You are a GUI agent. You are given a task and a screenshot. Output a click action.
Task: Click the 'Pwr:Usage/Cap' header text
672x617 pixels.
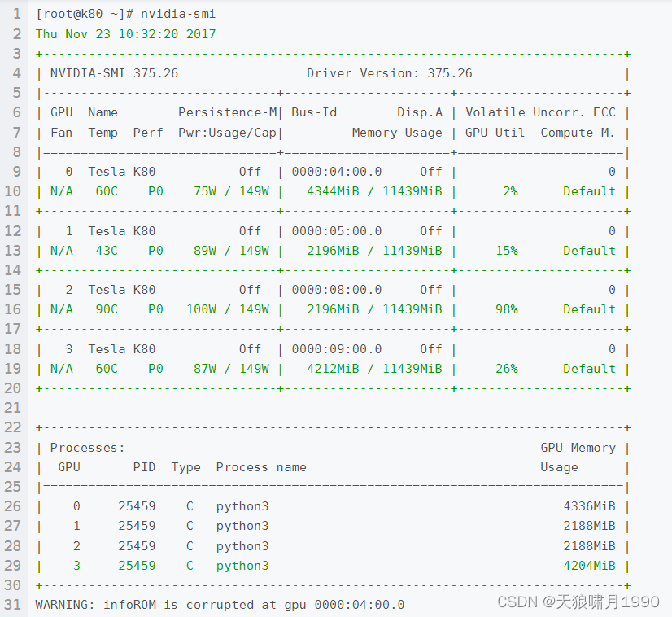[227, 133]
